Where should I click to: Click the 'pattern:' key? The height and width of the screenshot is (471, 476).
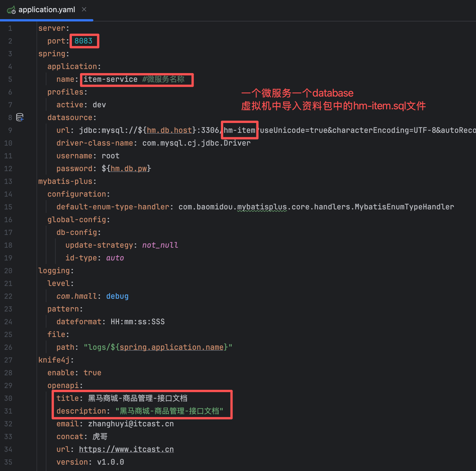[x=65, y=309]
